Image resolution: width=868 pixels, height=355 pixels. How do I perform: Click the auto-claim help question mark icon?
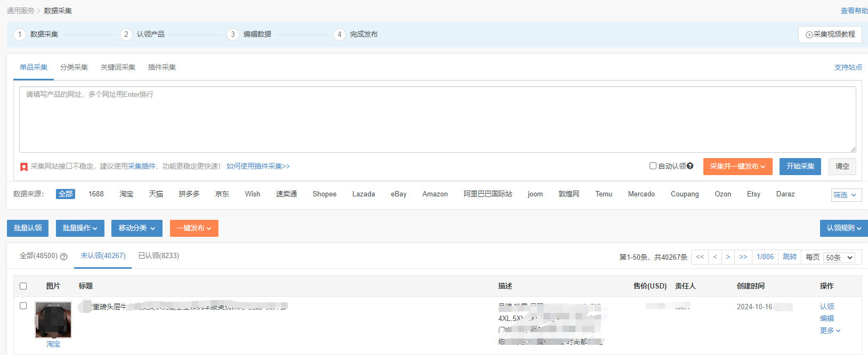(690, 166)
